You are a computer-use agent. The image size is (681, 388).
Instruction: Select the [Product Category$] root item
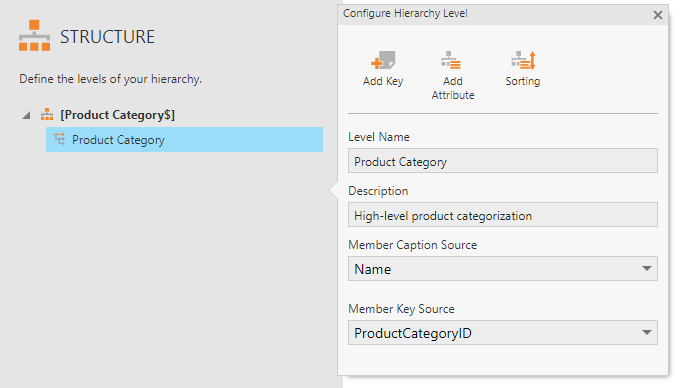pos(117,115)
